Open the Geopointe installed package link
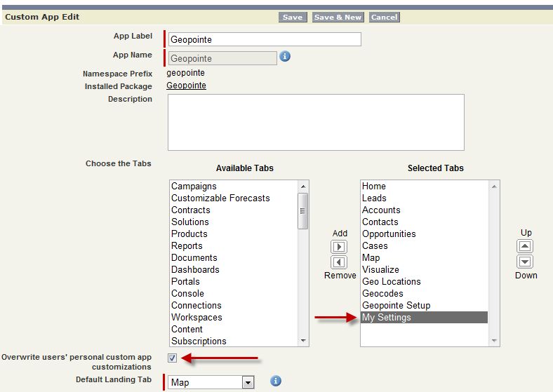This screenshot has width=553, height=392. tap(186, 86)
